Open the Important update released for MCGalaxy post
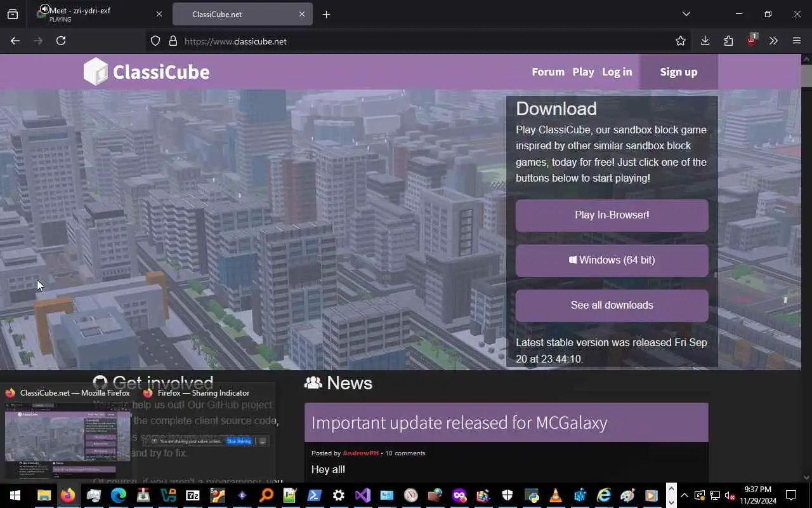 click(x=459, y=422)
